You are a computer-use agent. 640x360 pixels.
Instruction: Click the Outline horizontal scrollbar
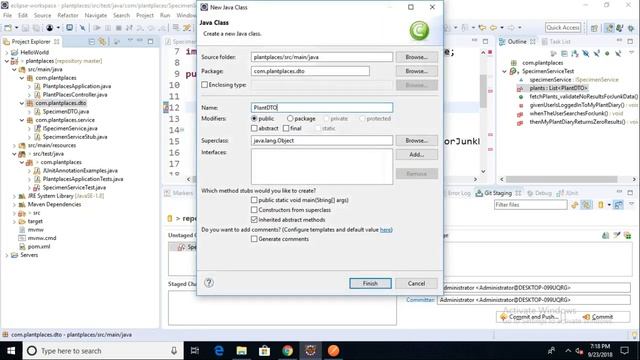(561, 179)
